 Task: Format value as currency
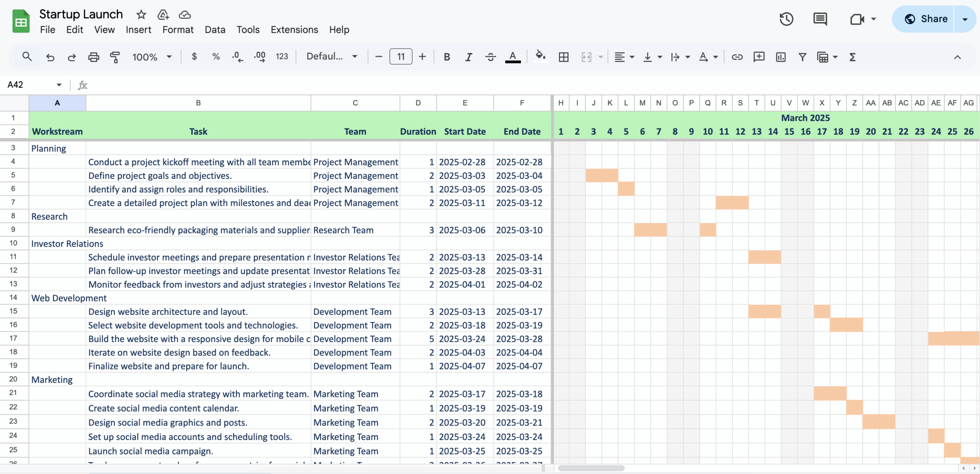194,57
